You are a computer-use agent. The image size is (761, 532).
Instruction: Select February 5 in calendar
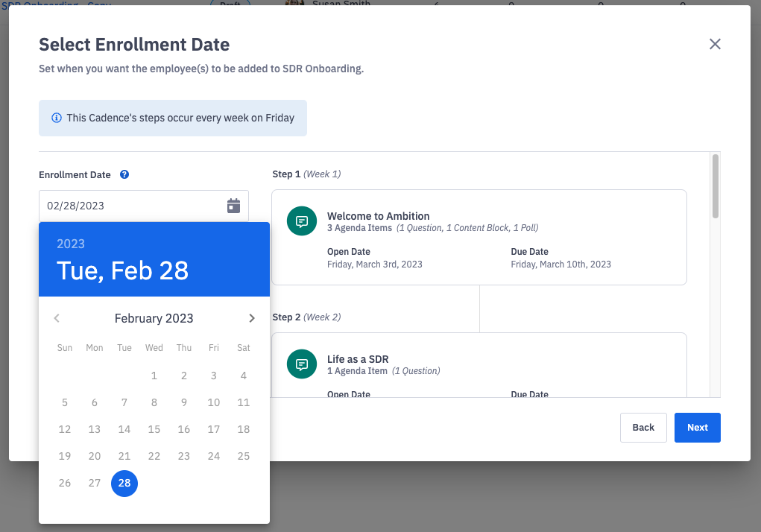(x=65, y=402)
